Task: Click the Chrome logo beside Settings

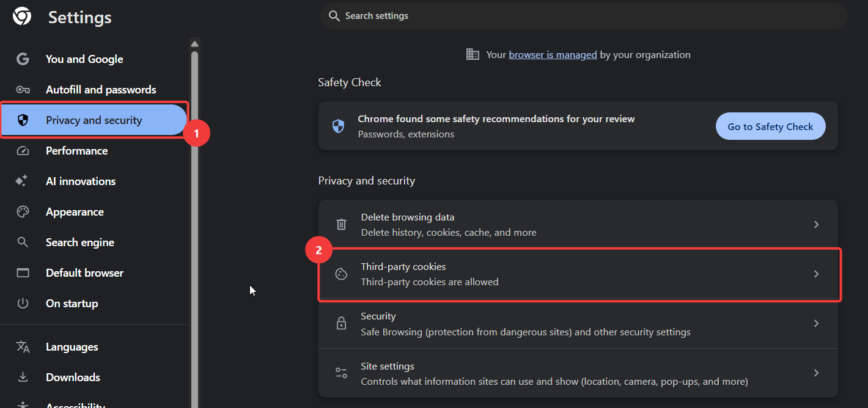Action: tap(22, 16)
